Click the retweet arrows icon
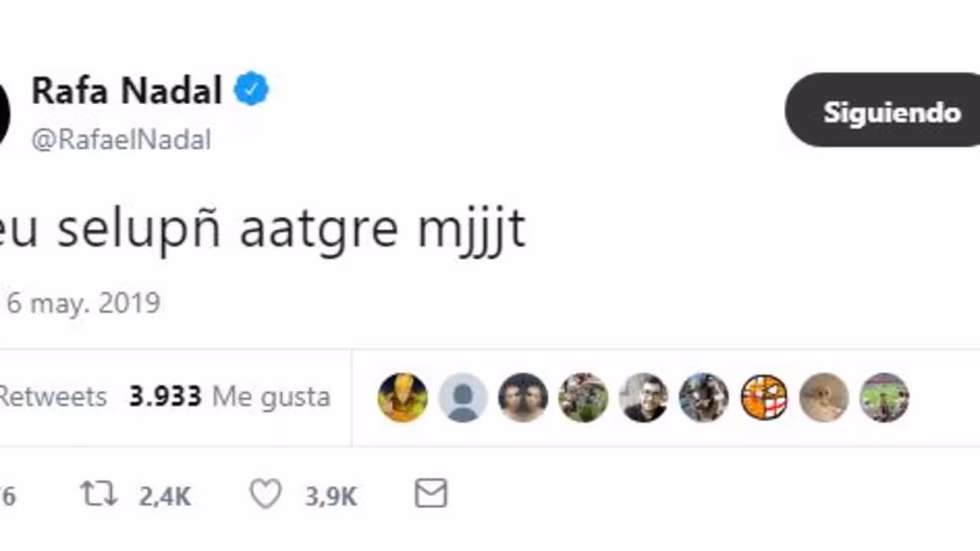980x551 pixels. (100, 494)
